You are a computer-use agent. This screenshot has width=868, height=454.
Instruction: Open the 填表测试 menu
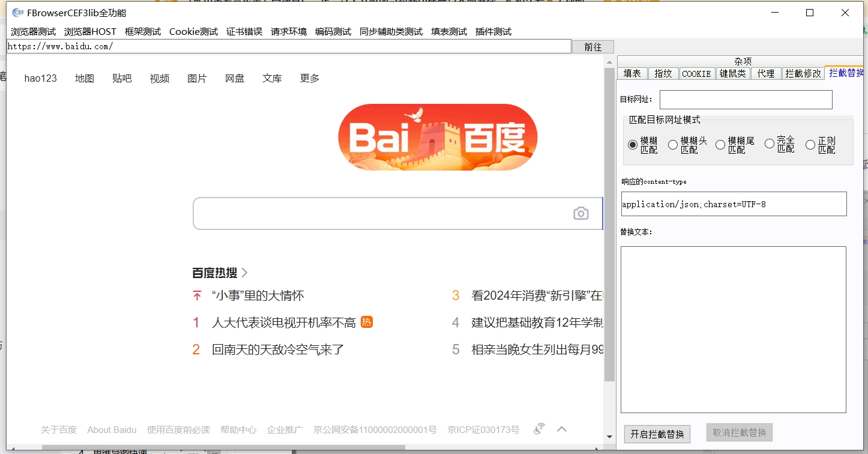tap(449, 32)
